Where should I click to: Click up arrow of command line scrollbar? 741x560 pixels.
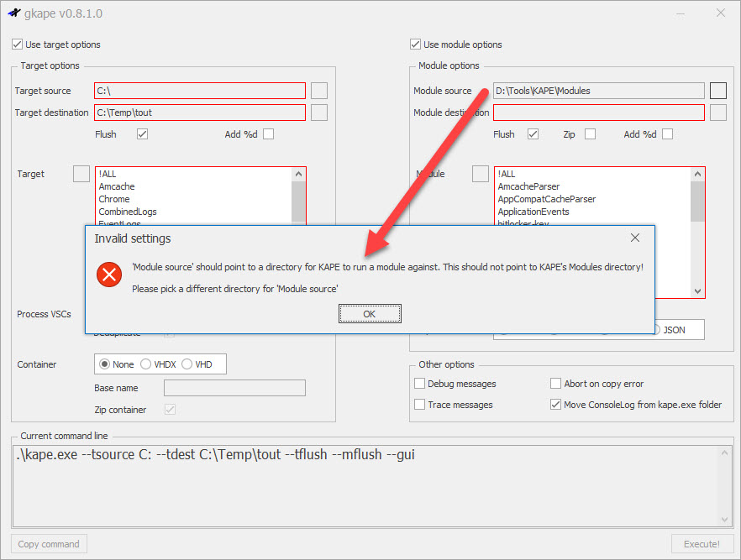point(724,453)
